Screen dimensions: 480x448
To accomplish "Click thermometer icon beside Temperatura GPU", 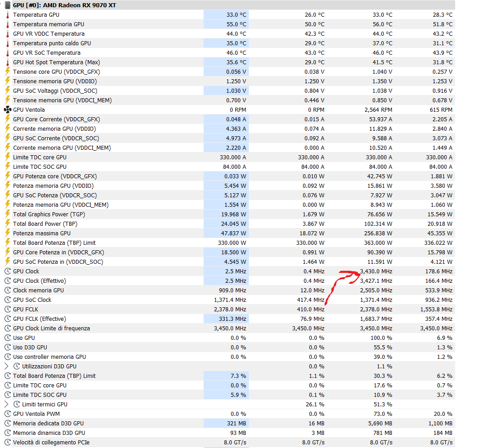I will coord(8,14).
